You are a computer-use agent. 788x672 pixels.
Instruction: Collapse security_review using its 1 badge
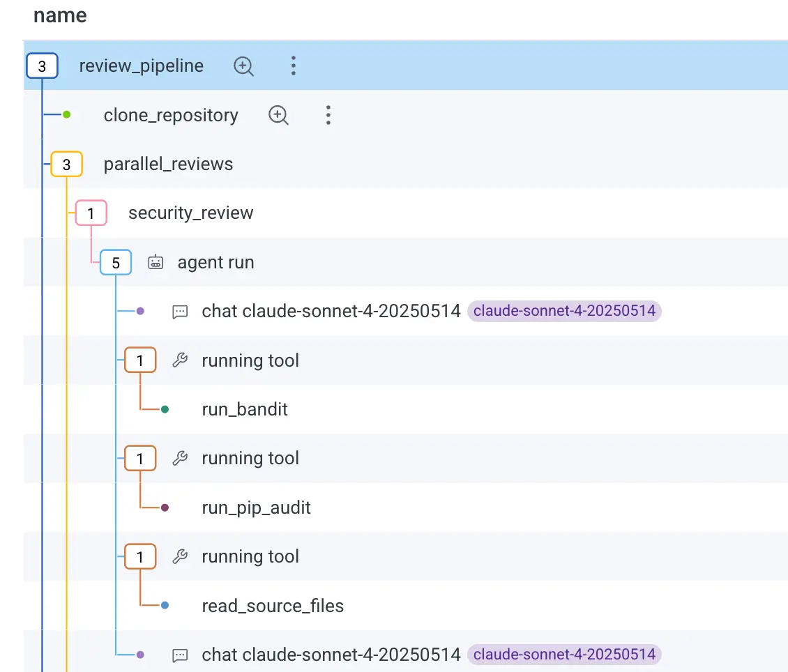(91, 213)
